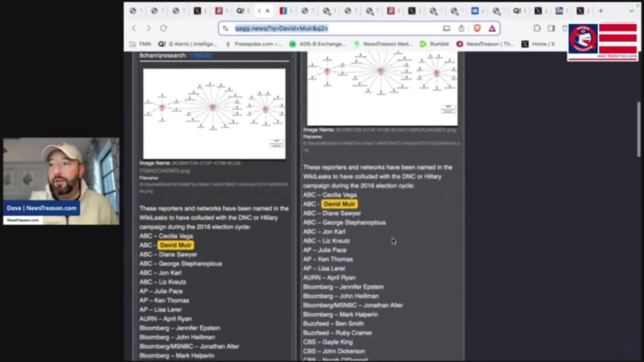Select 'ABC – Diane Sawyer' in right column
This screenshot has width=644, height=362.
coord(332,213)
